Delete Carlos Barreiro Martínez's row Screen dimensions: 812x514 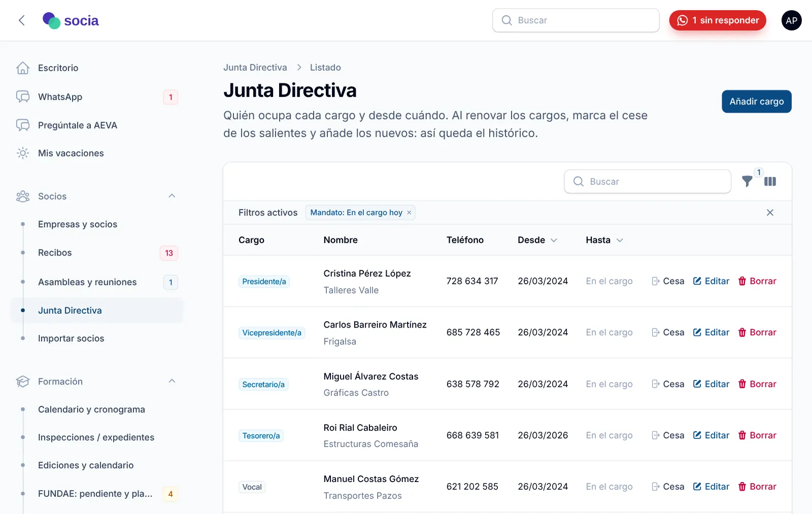757,332
